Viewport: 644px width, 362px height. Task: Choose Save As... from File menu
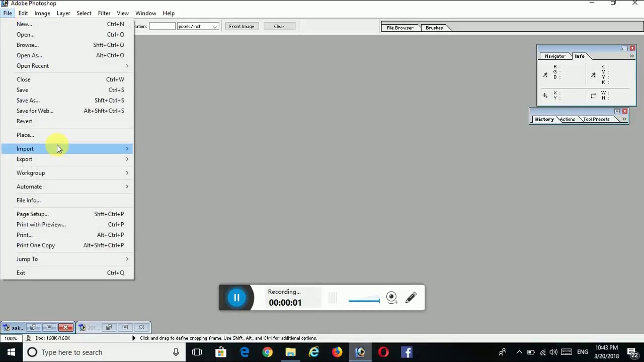point(67,101)
